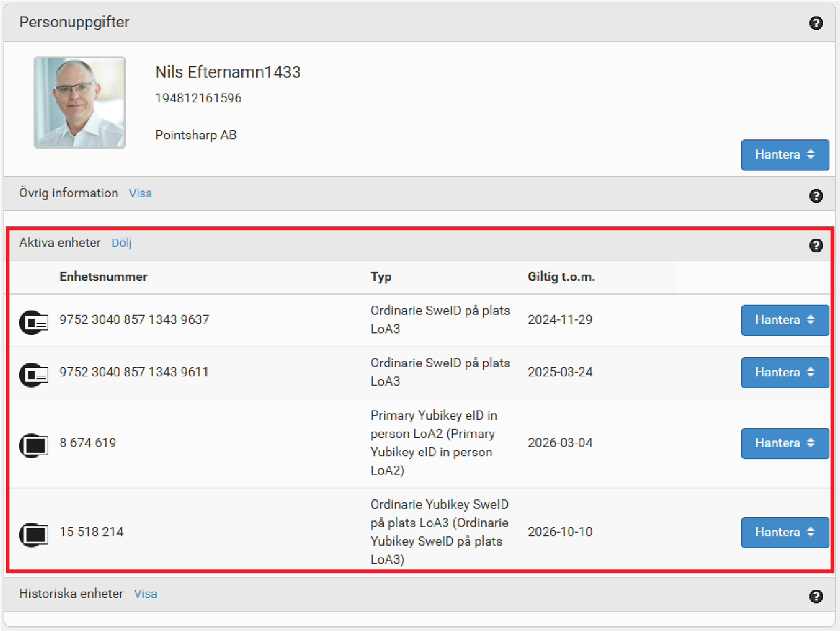This screenshot has width=840, height=631.
Task: Click the Enhetsnummer column header
Action: (104, 277)
